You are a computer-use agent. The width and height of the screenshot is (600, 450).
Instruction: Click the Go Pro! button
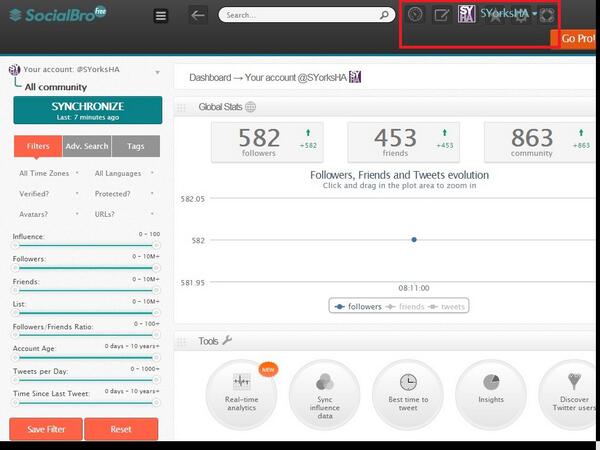click(x=575, y=39)
